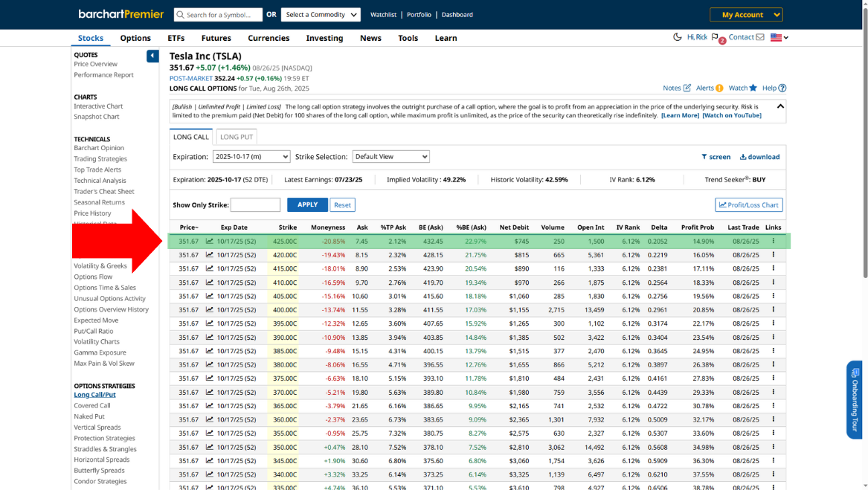Click the Notes edit icon

[x=687, y=88]
